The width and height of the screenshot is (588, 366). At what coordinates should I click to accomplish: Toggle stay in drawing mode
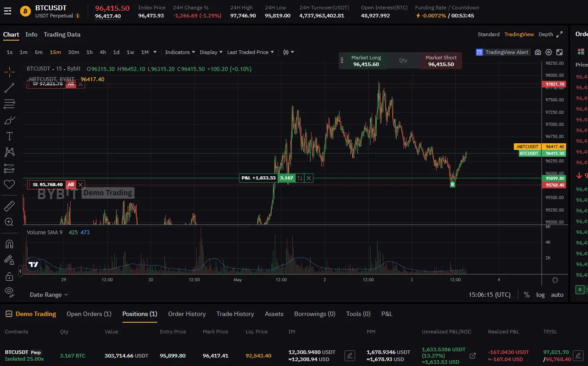pos(9,260)
